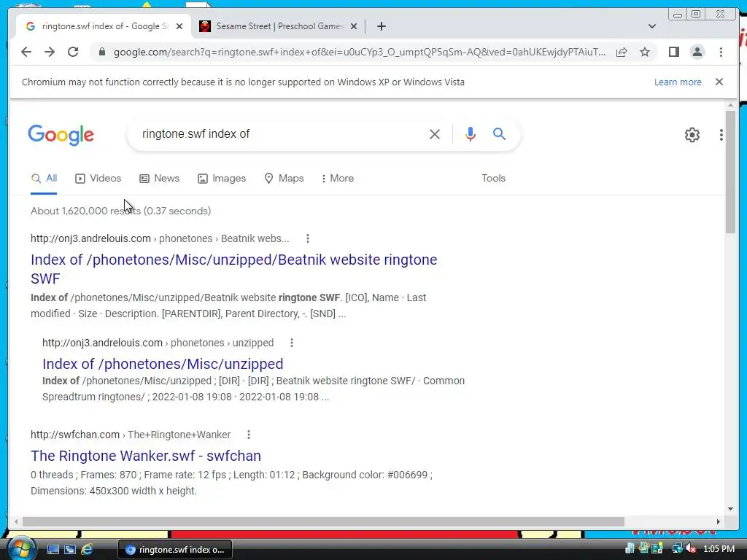Dismiss the Chromium unsupported warning bar
Screen dimensions: 747x560
tap(719, 82)
